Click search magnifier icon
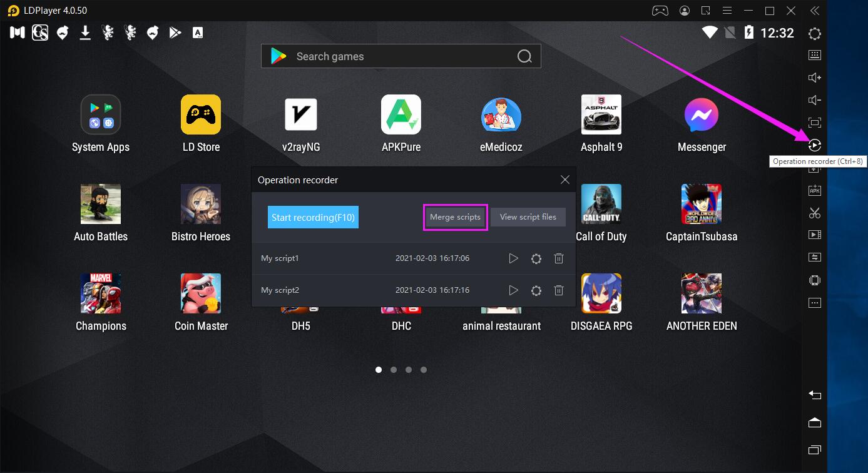The image size is (868, 473). [524, 56]
